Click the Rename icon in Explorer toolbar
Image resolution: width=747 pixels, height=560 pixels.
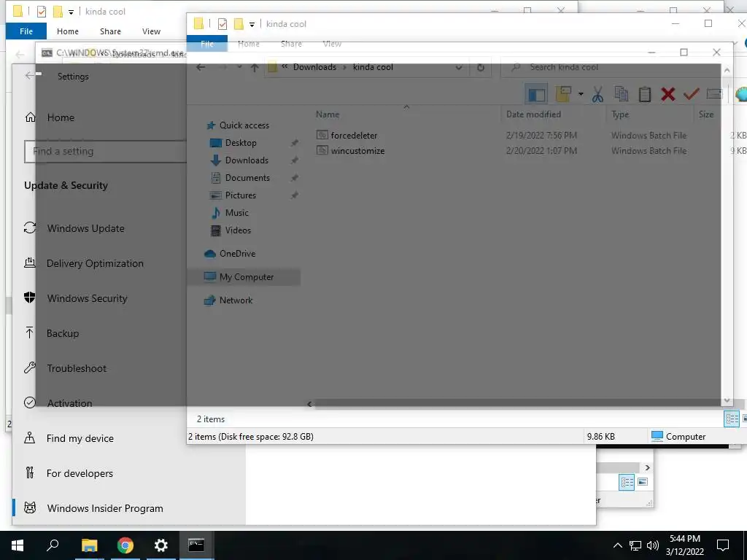pos(714,94)
